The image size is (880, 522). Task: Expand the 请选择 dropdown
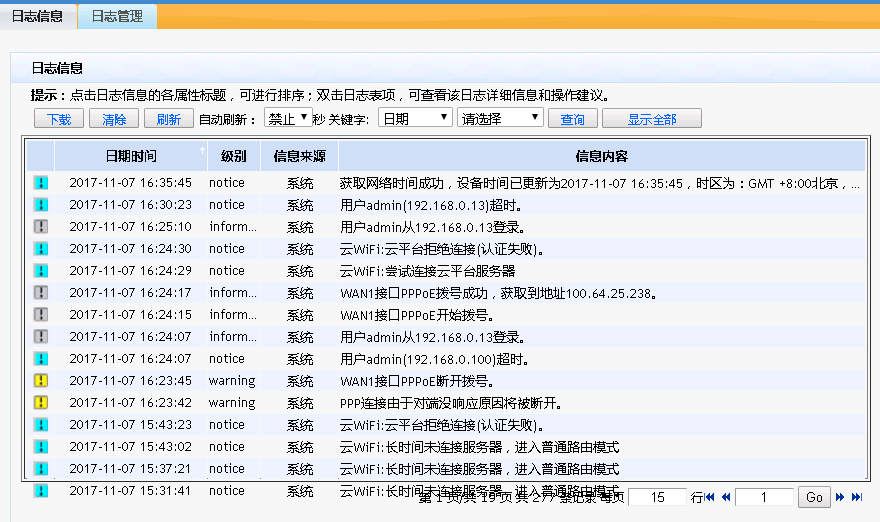click(x=500, y=119)
